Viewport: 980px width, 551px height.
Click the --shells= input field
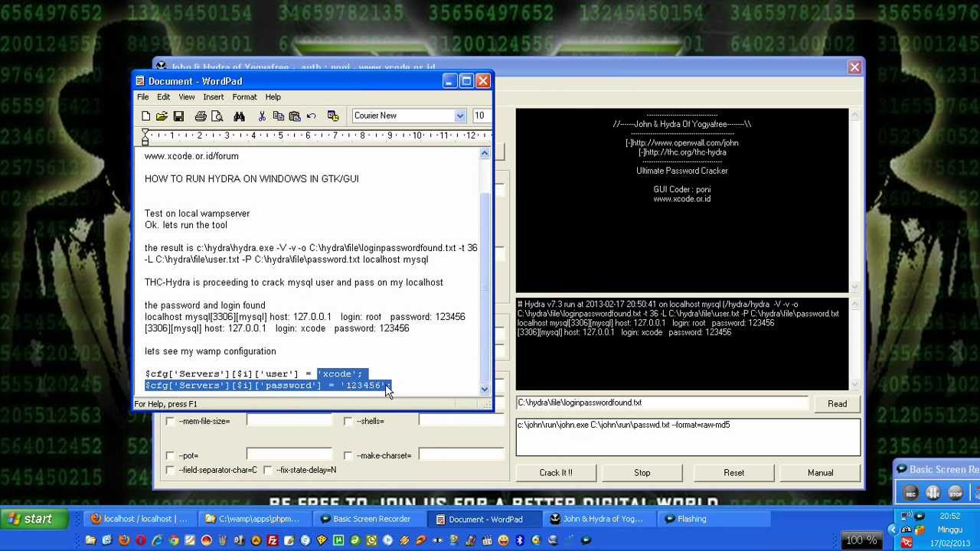tap(460, 421)
